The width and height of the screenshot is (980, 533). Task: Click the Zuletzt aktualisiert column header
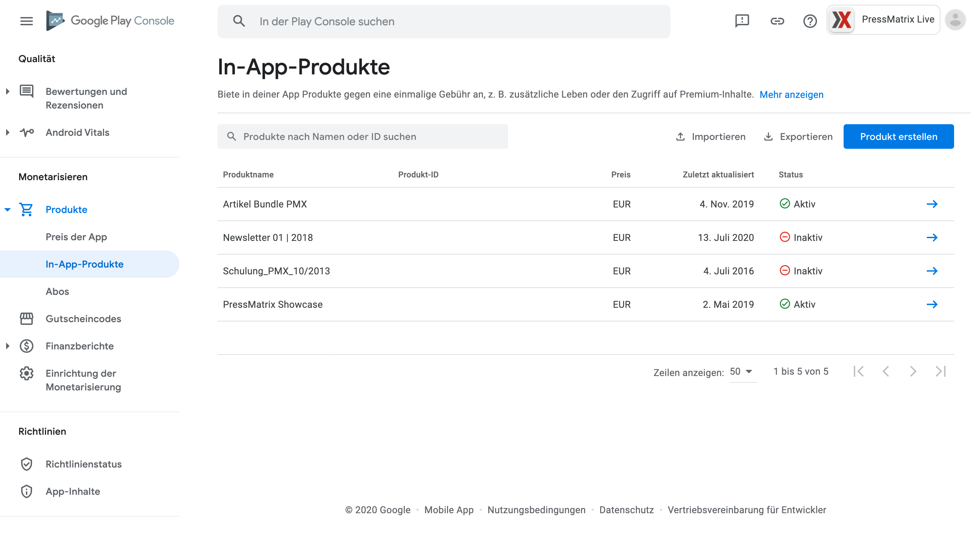coord(718,175)
